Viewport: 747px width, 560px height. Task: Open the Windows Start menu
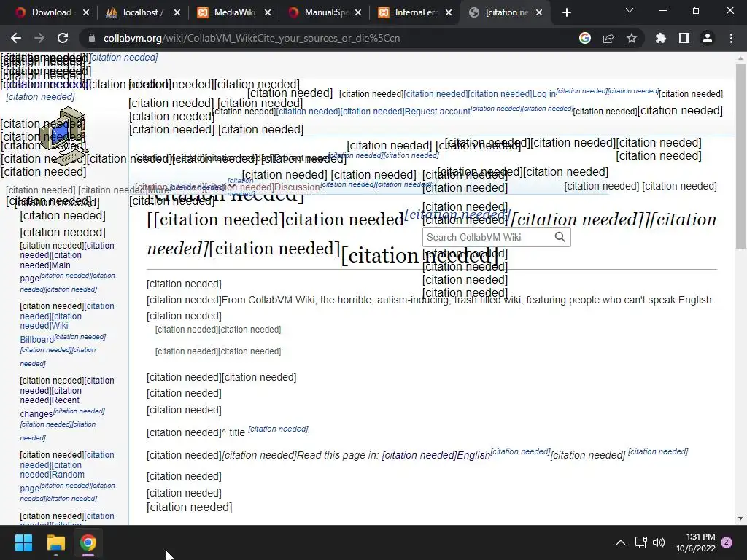pos(23,542)
